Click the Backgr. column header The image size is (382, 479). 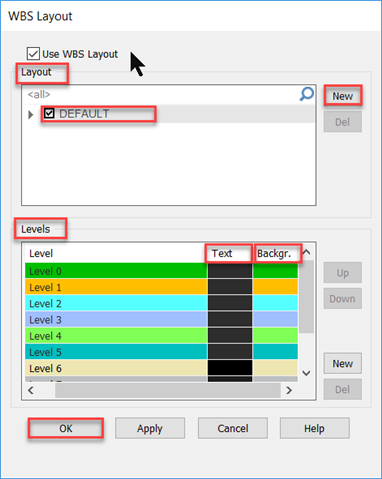(278, 253)
